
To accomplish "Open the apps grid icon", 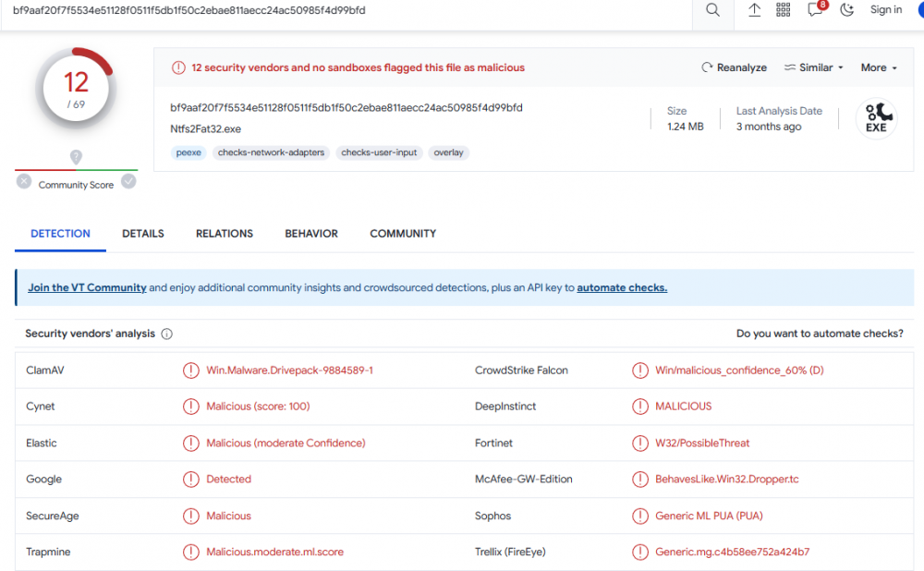I will point(784,10).
